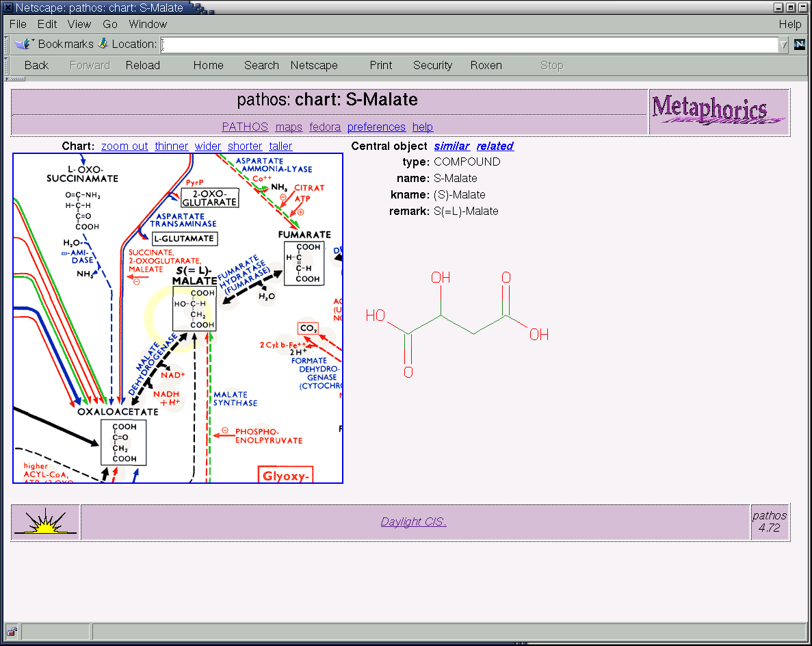Viewport: 812px width, 646px height.
Task: Click the L-OXO-SUCCINAMATE label
Action: 82,174
